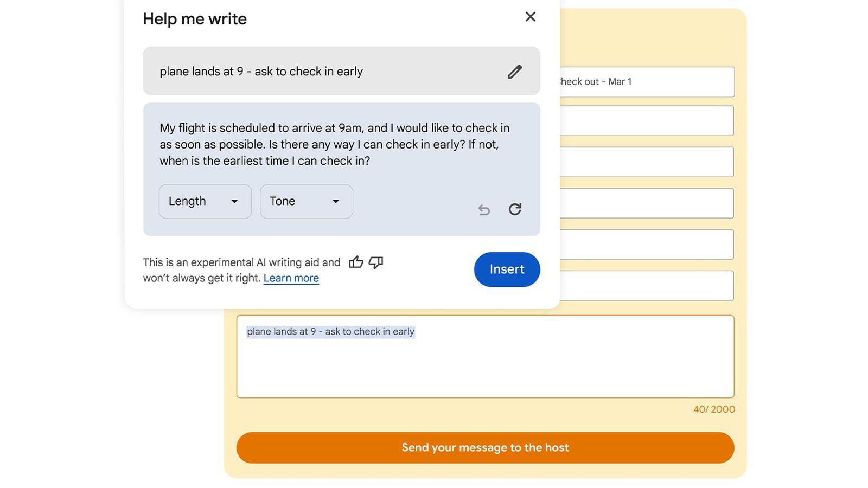Click the Length dropdown arrow
Screen dimensions: 868x488
pyautogui.click(x=234, y=201)
